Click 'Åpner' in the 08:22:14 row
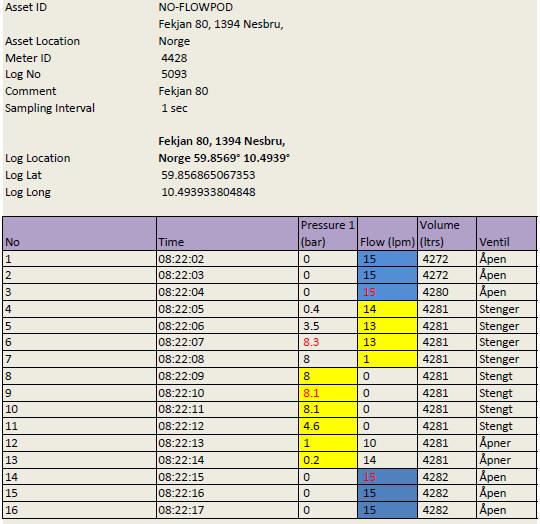Screen dimensions: 540x524 pos(507,460)
